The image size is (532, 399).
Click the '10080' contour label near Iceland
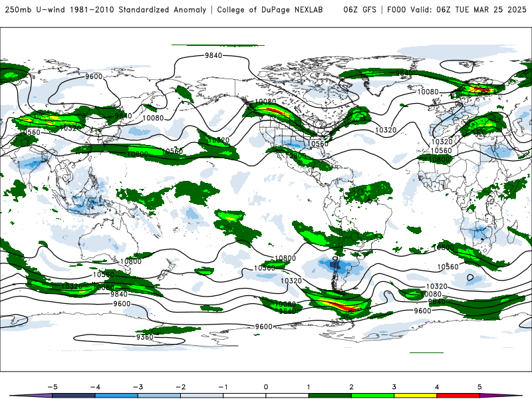(428, 92)
